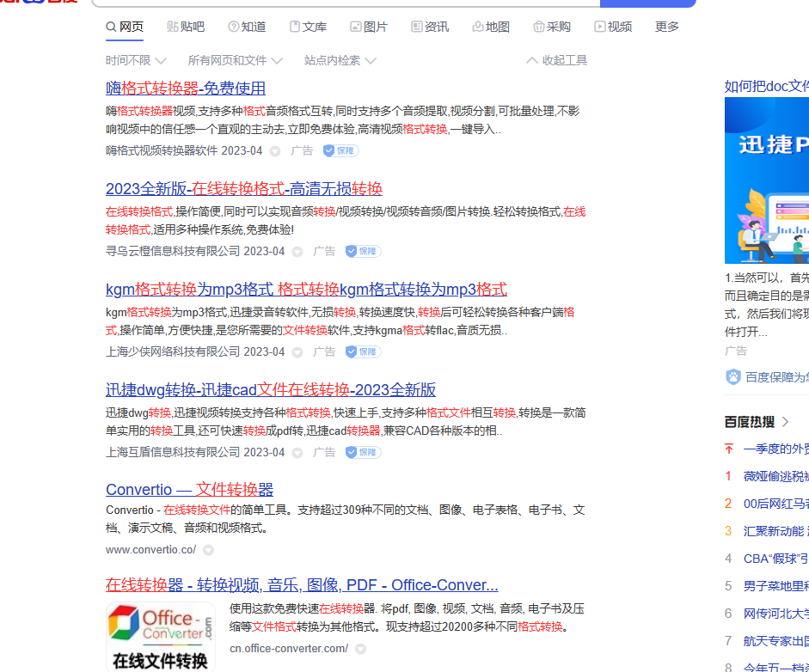This screenshot has width=809, height=672.
Task: Expand the 站点内检索 dropdown
Action: tap(340, 61)
